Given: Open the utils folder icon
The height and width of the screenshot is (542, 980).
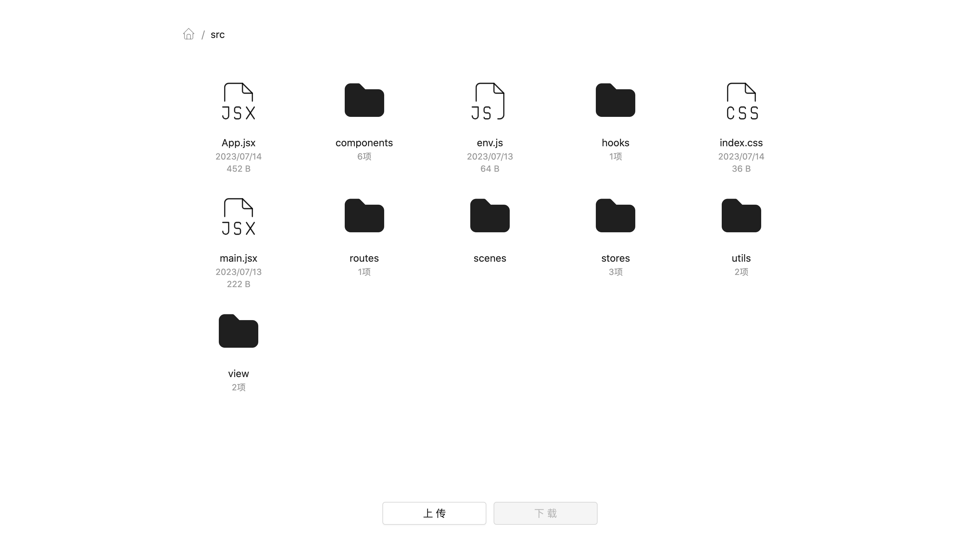Looking at the screenshot, I should coord(741,216).
